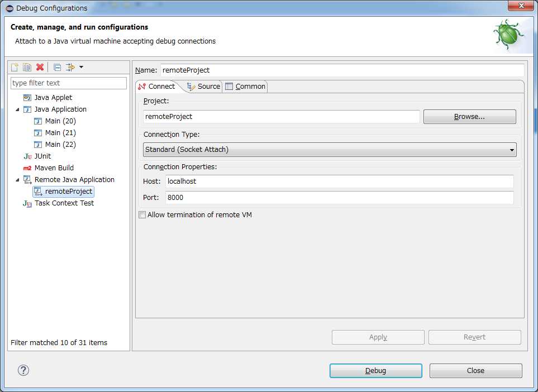Screen dimensions: 538x392
Task: Open the Connection Type dropdown
Action: (330, 150)
